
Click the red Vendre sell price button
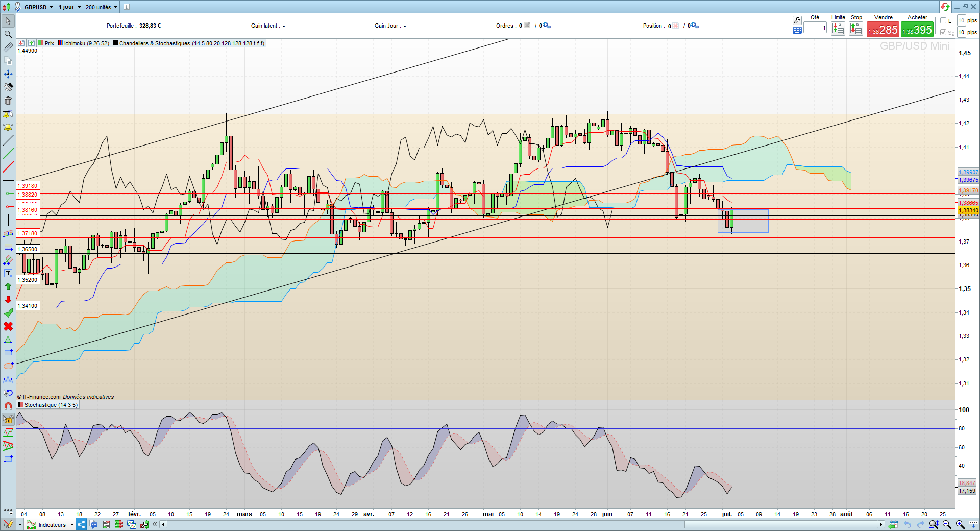883,30
